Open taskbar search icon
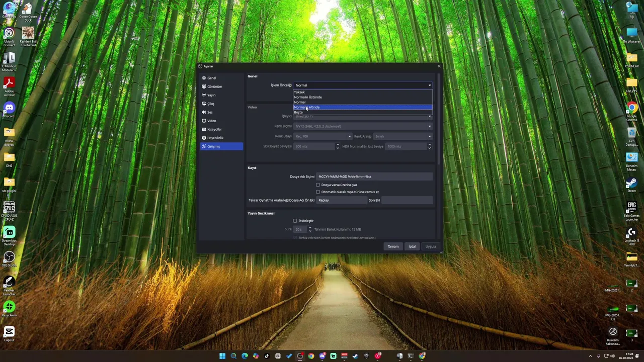The width and height of the screenshot is (644, 362). [x=233, y=356]
